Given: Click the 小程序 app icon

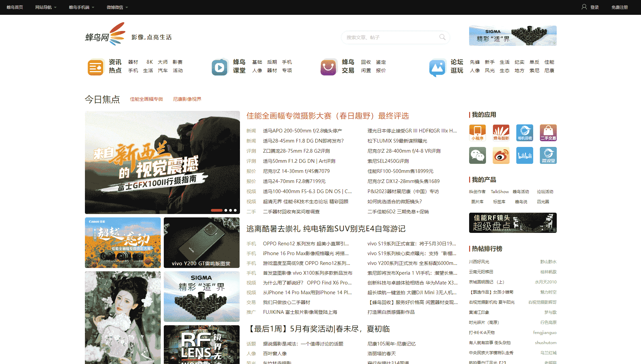Looking at the screenshot, I should (477, 132).
